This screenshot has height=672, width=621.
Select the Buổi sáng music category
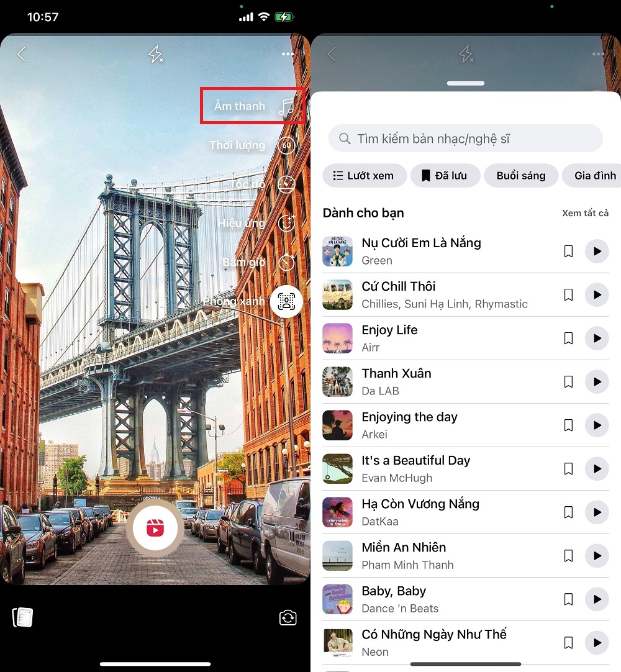(x=521, y=175)
